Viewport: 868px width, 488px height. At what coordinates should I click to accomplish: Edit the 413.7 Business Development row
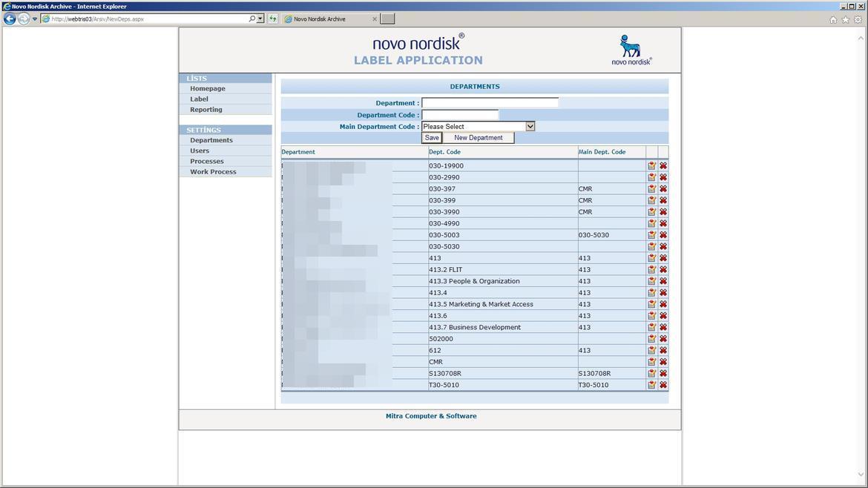coord(651,327)
